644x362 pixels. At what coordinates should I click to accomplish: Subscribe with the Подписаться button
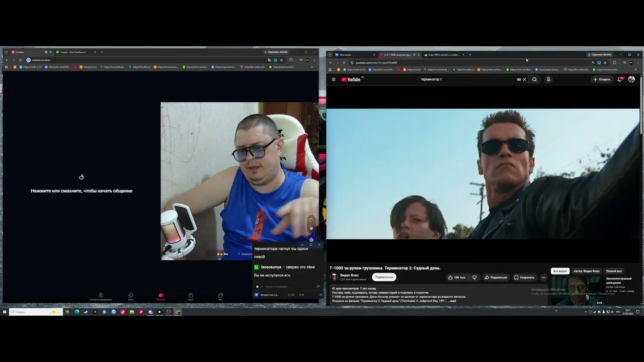coord(384,277)
